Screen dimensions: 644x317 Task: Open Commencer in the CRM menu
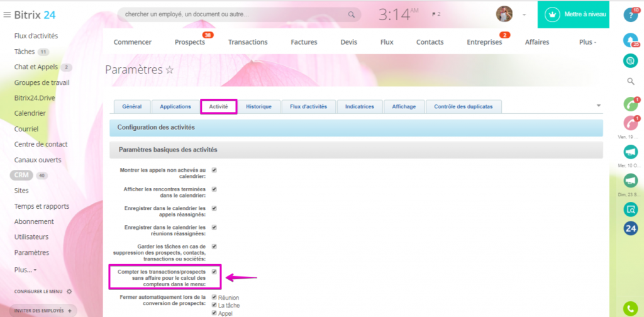tap(133, 42)
